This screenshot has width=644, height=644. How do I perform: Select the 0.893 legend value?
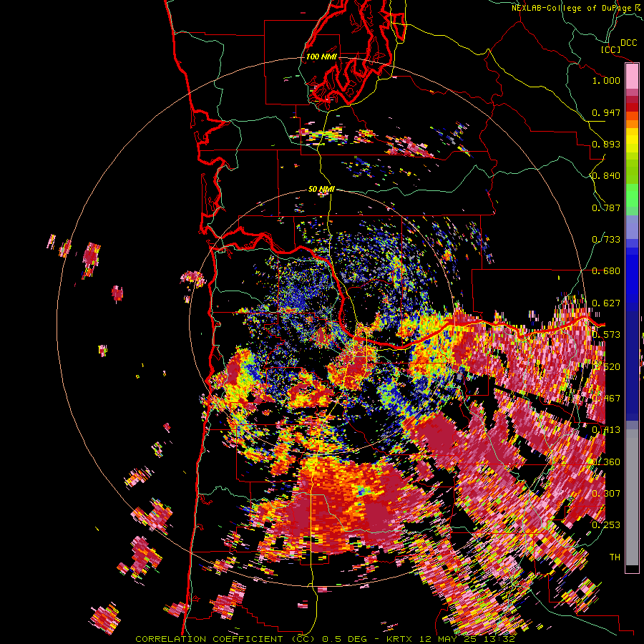click(x=606, y=144)
